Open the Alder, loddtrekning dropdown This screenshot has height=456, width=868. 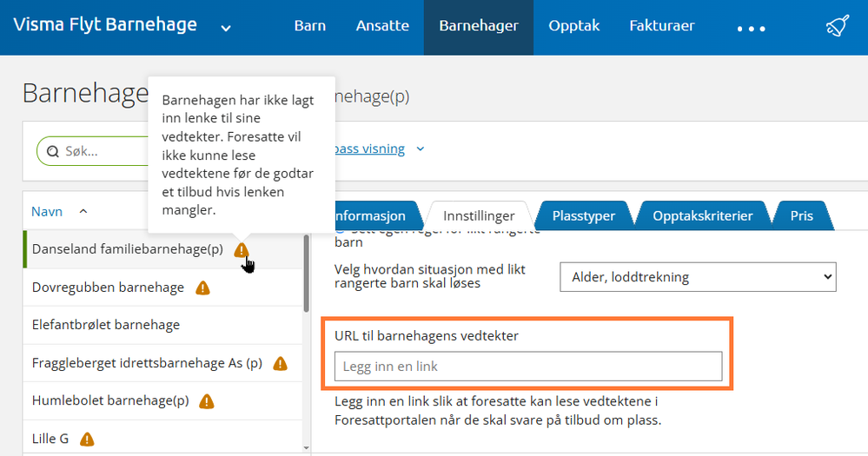[698, 277]
